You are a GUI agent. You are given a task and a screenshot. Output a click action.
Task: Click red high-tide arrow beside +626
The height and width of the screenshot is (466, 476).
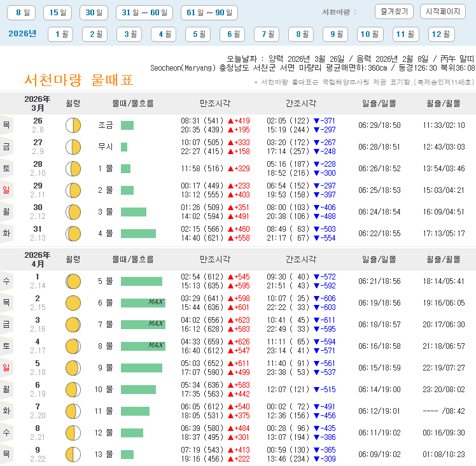pos(231,342)
